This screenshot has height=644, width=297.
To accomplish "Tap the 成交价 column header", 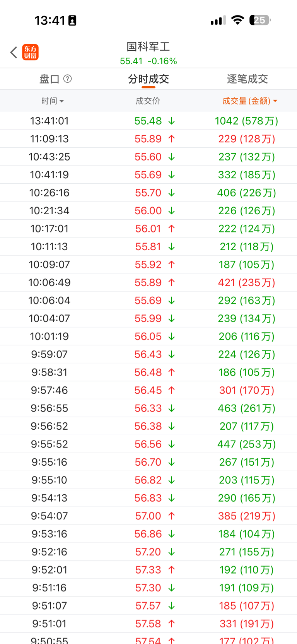I will click(x=148, y=101).
